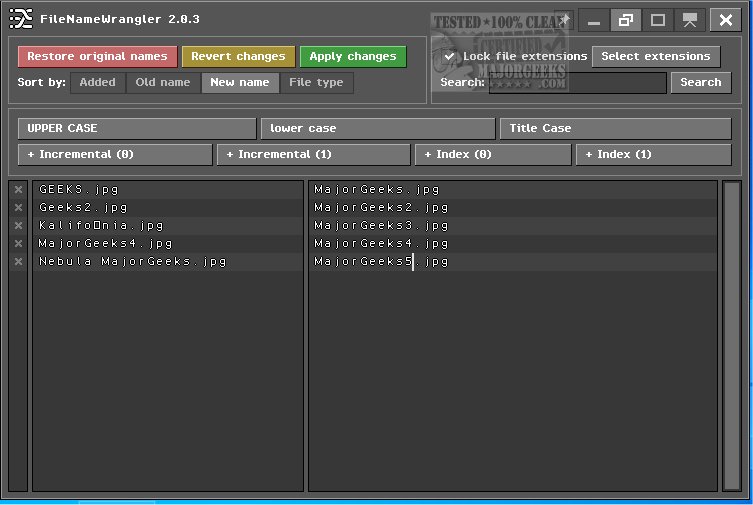Convert names to Title Case
The image size is (753, 505).
click(615, 129)
